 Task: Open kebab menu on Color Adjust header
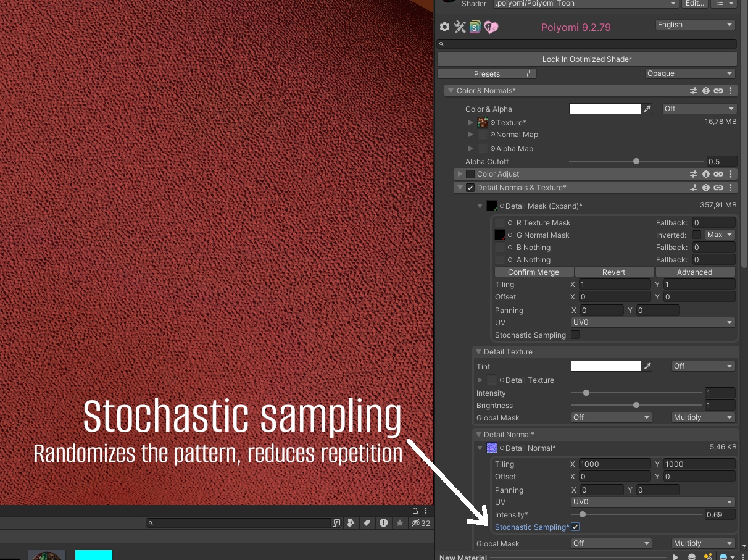click(731, 174)
